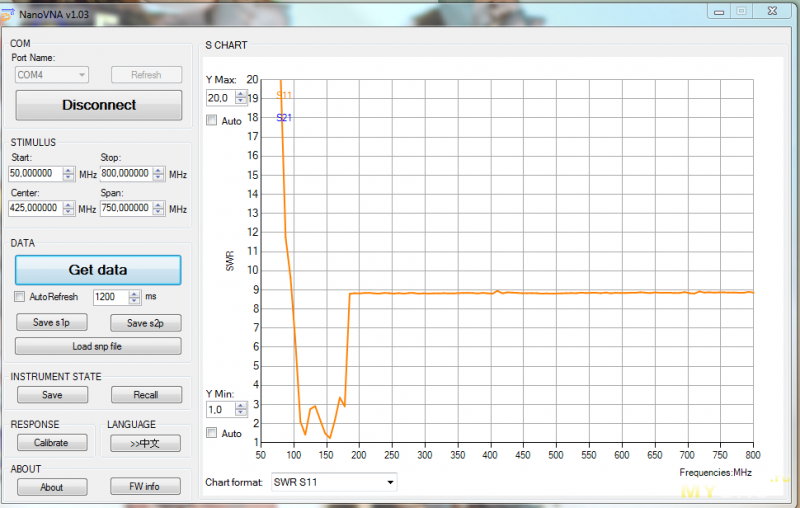
Task: Enable the AutoRefresh checkbox
Action: [x=20, y=297]
